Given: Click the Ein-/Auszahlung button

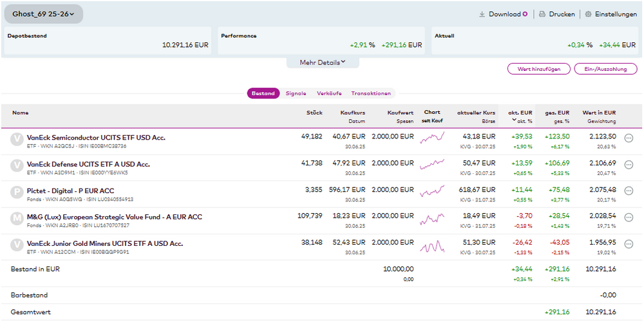Looking at the screenshot, I should pos(605,69).
